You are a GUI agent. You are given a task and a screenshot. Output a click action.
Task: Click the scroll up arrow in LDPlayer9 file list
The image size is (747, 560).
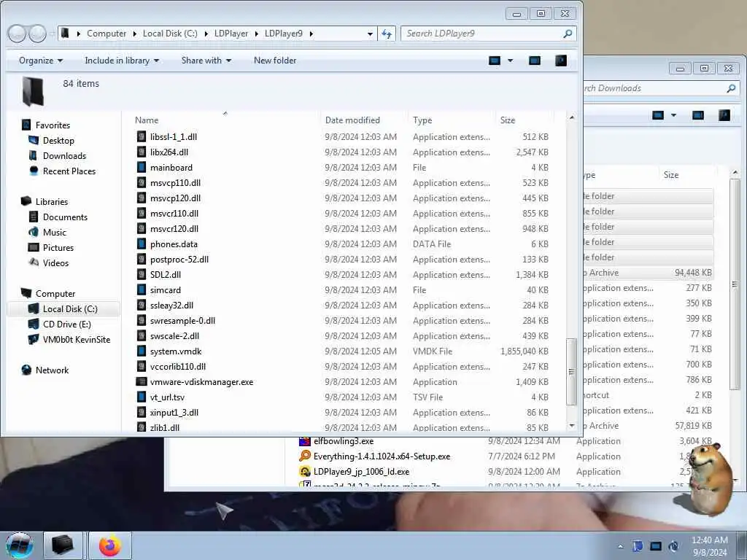[x=572, y=117]
